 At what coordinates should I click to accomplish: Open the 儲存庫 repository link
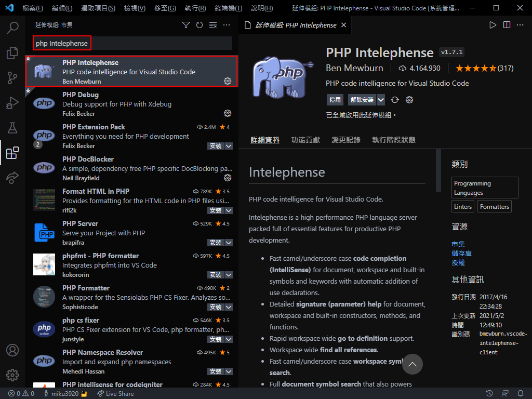(x=461, y=254)
